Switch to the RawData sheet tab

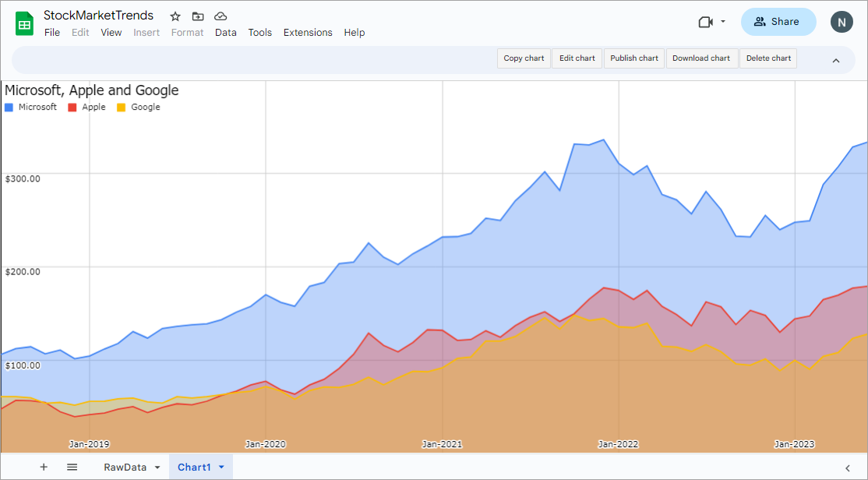125,468
